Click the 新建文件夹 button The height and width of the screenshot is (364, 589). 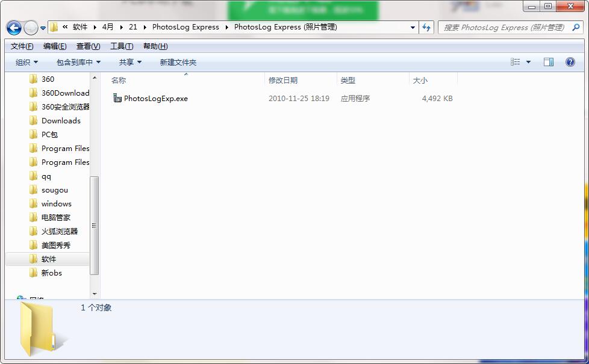(x=178, y=62)
